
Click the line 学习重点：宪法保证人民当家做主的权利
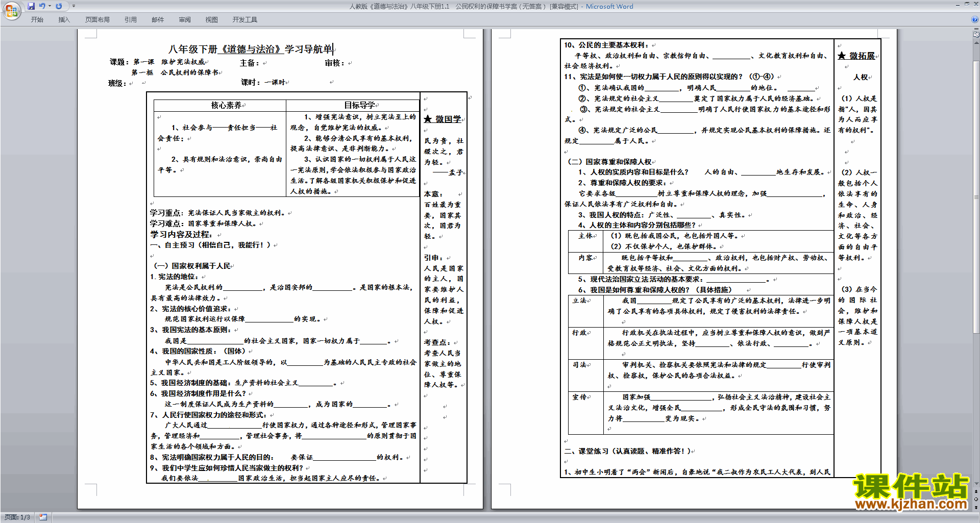219,213
